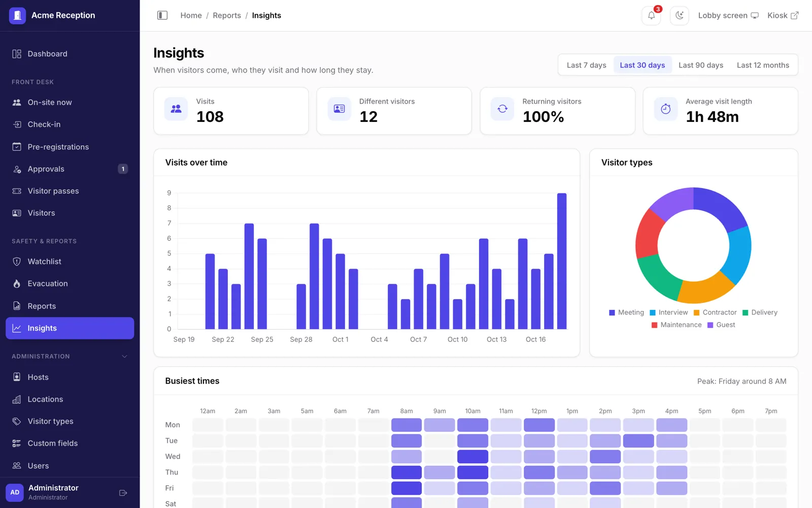This screenshot has height=508, width=812.
Task: Click the Returning visitors refresh icon
Action: pos(502,109)
